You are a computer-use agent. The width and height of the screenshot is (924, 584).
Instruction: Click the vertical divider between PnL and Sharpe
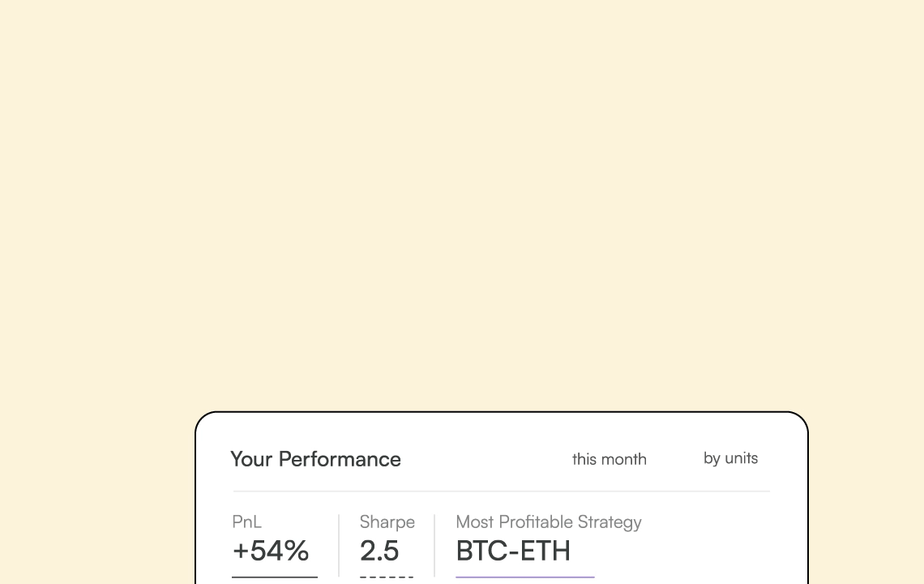pos(339,545)
